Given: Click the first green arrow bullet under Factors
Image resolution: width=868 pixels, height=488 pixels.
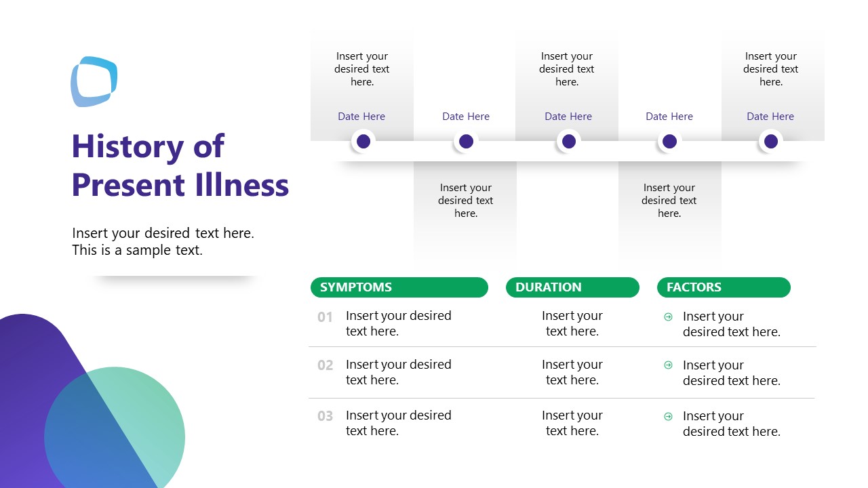Looking at the screenshot, I should [x=668, y=317].
